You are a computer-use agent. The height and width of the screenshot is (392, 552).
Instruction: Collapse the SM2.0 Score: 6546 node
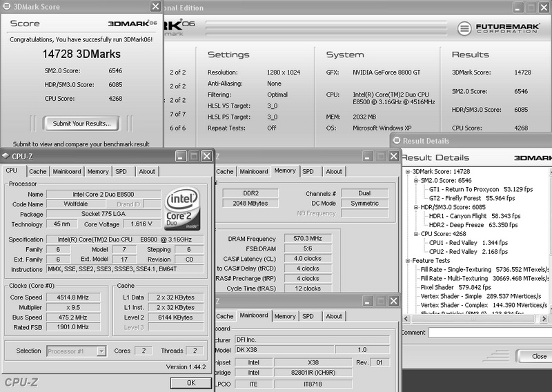point(416,180)
